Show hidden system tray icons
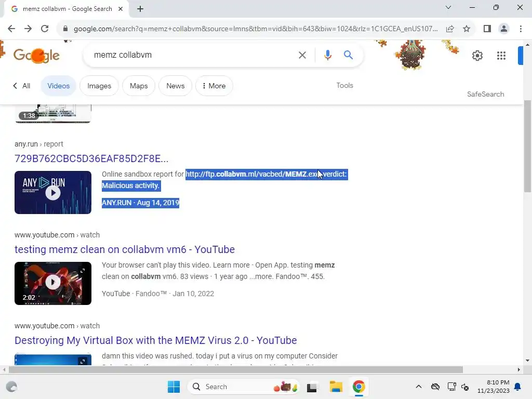The width and height of the screenshot is (532, 399). click(x=419, y=387)
